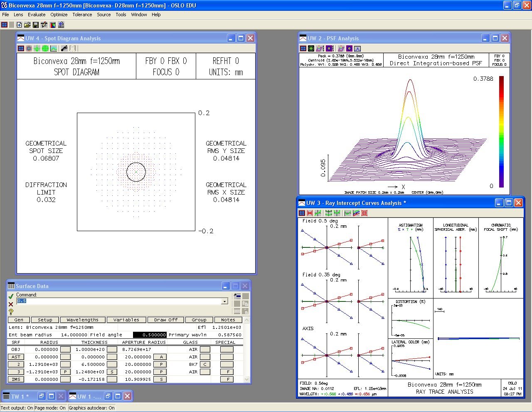This screenshot has width=532, height=412.
Task: Open the Wavelengths editor button
Action: (83, 320)
